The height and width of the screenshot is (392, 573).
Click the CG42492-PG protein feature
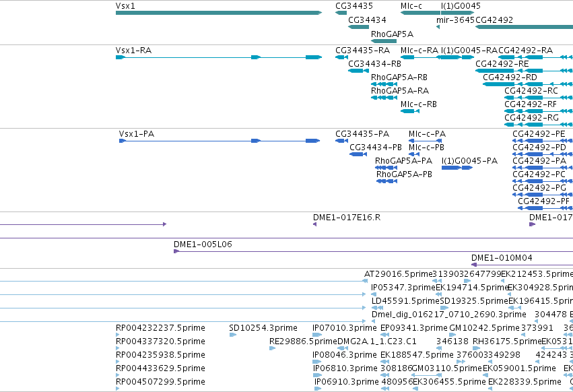(543, 195)
